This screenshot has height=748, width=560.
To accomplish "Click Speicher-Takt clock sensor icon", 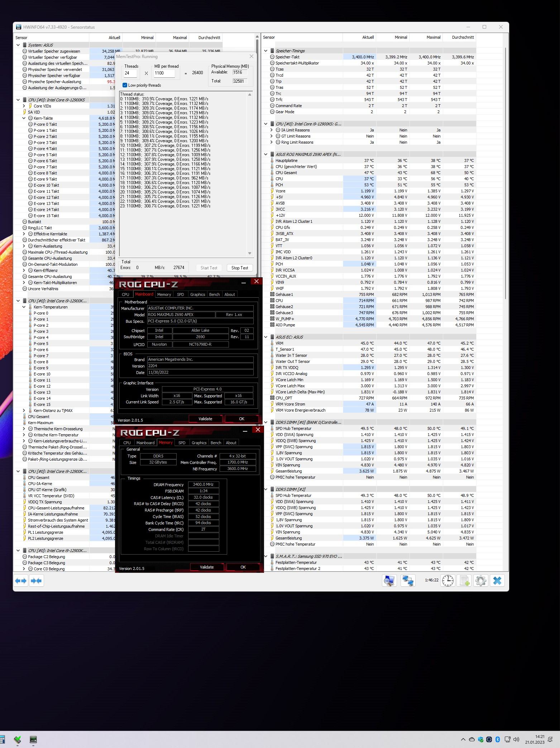I will pyautogui.click(x=272, y=57).
